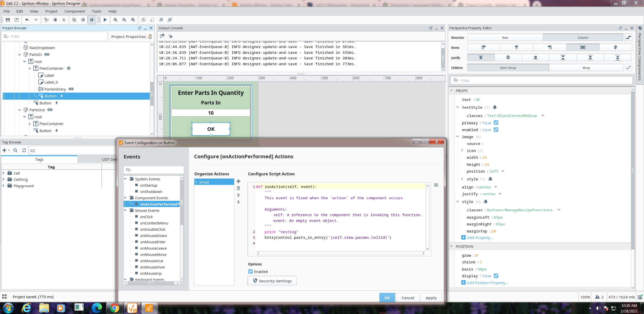This screenshot has height=314, width=644.
Task: Click Chrome icon in the taskbar
Action: 114,308
